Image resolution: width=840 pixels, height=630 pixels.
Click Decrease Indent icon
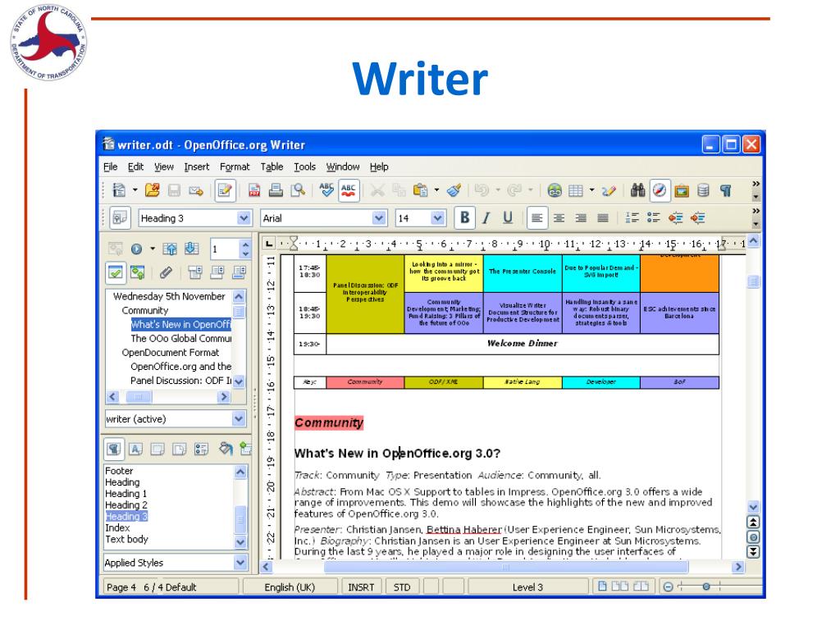(676, 218)
